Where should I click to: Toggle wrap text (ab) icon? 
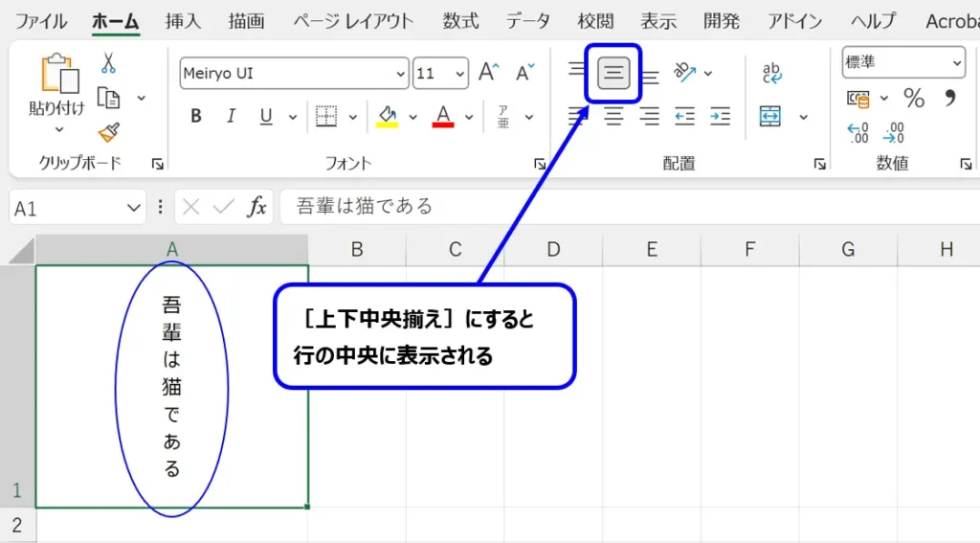coord(772,73)
